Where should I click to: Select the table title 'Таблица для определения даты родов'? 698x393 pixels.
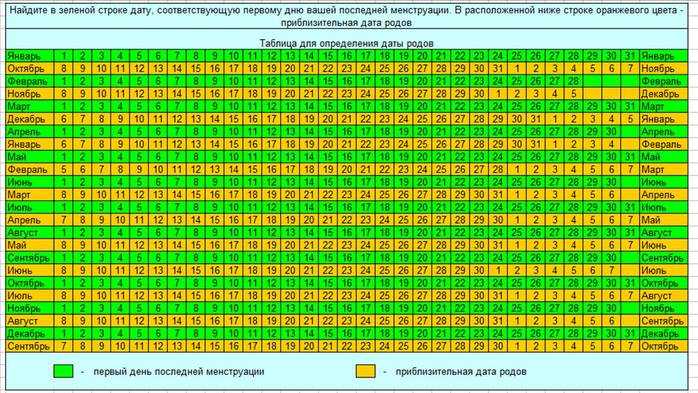click(x=346, y=44)
